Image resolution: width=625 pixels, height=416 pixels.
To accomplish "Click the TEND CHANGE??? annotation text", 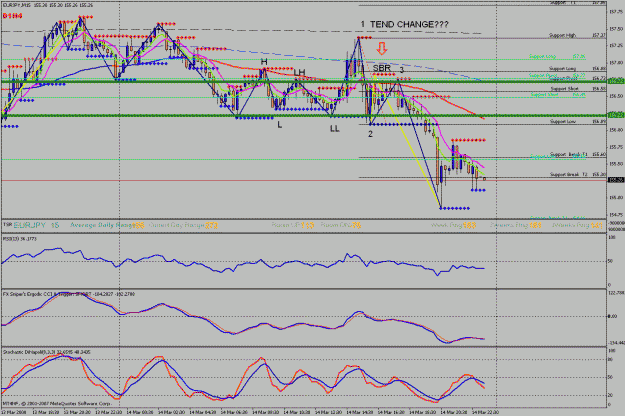I will [x=409, y=24].
